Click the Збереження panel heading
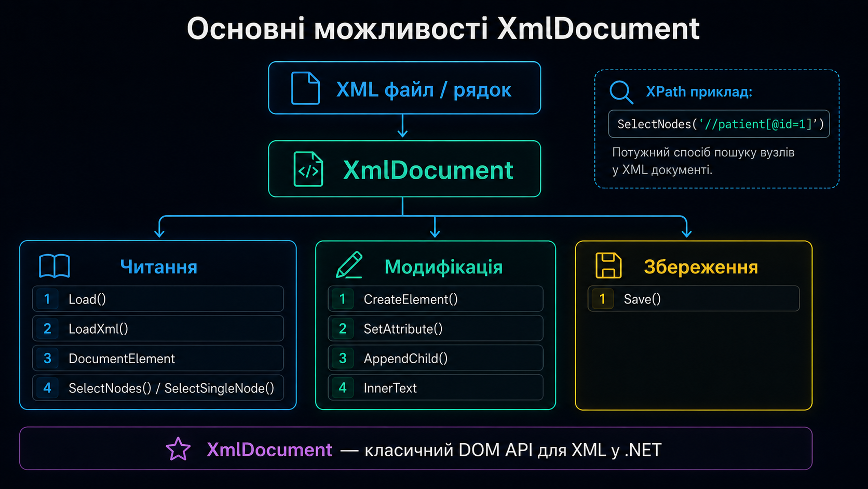868x489 pixels. (701, 267)
